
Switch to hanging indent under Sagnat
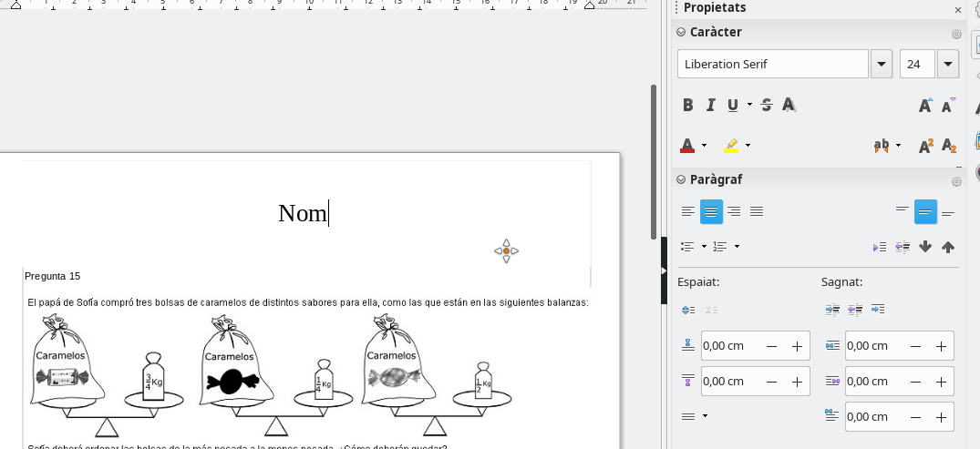878,309
